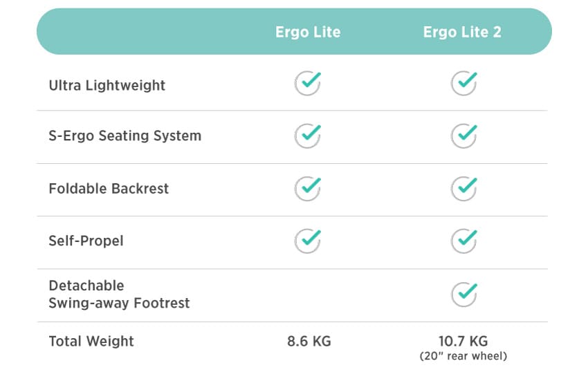Click Ergo Lite checkmark for Ultra Lightweight
This screenshot has width=588, height=381.
click(308, 83)
